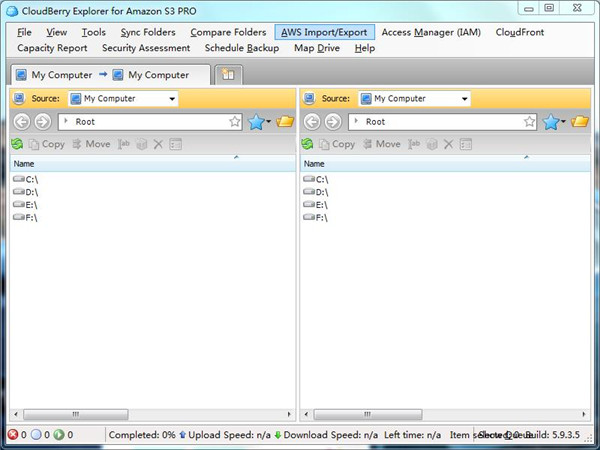Viewport: 600px width, 450px height.
Task: Open the Tools menu
Action: tap(93, 33)
